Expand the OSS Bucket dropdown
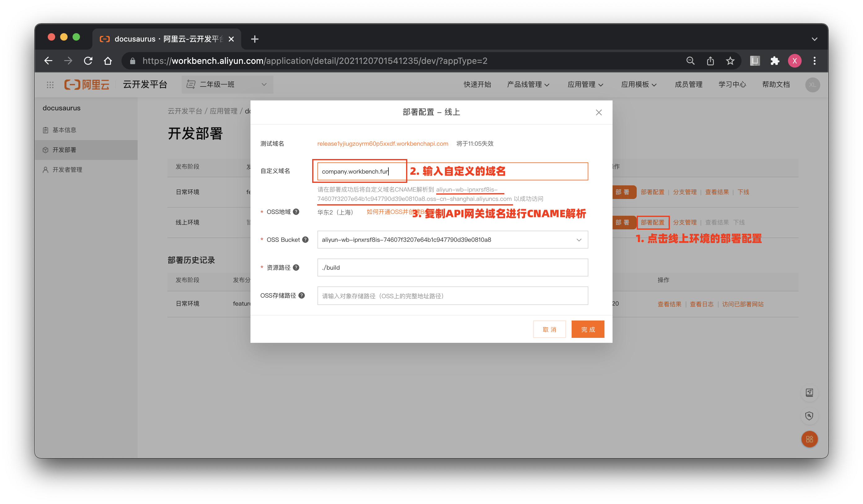Viewport: 863px width, 504px height. click(579, 240)
